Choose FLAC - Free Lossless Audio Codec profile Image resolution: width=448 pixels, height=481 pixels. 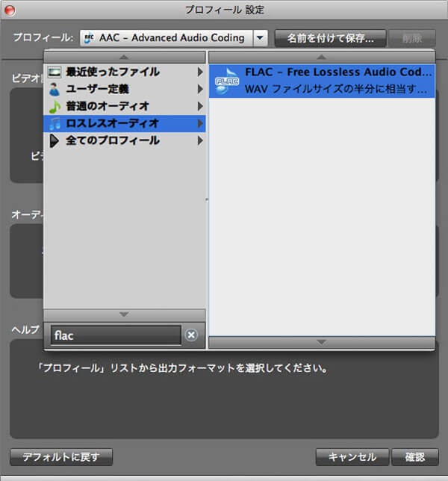click(x=322, y=81)
